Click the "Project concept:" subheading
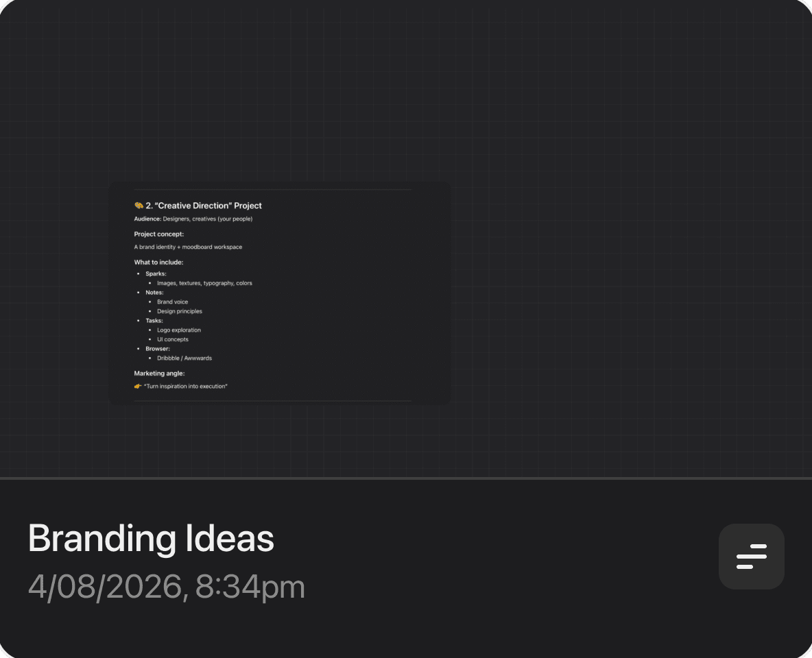 (x=159, y=234)
